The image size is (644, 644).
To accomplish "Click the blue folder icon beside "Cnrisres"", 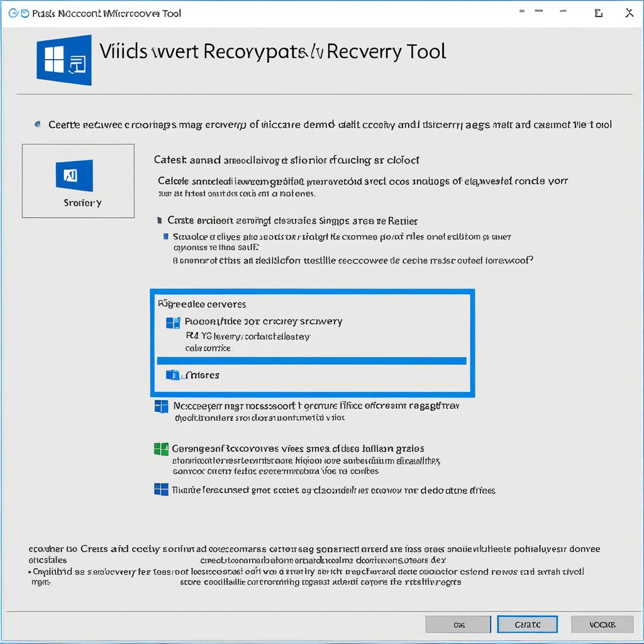I will pyautogui.click(x=172, y=375).
